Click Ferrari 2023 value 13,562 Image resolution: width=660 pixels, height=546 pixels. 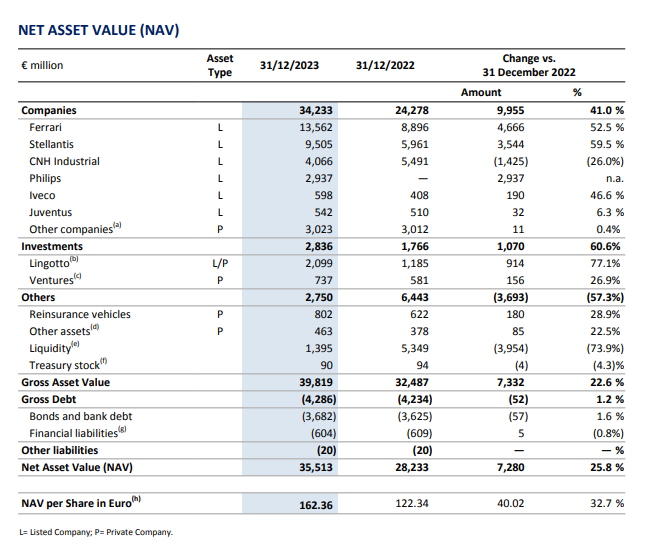pyautogui.click(x=316, y=128)
